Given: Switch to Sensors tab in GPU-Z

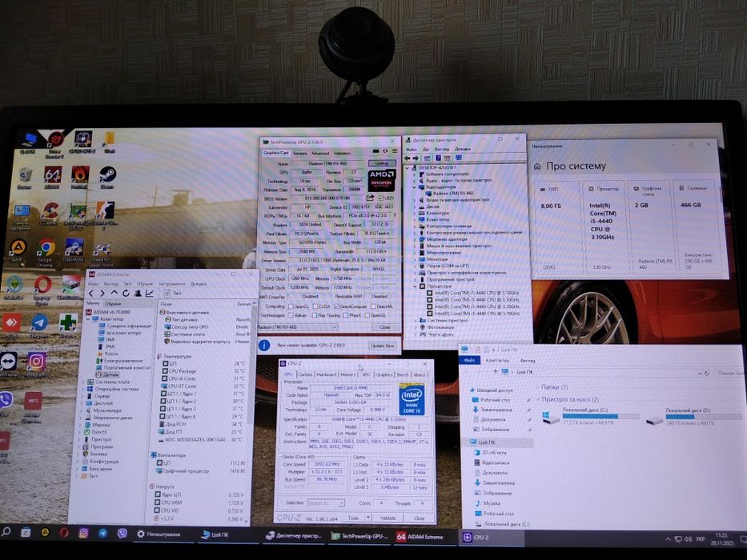Looking at the screenshot, I should pyautogui.click(x=300, y=154).
